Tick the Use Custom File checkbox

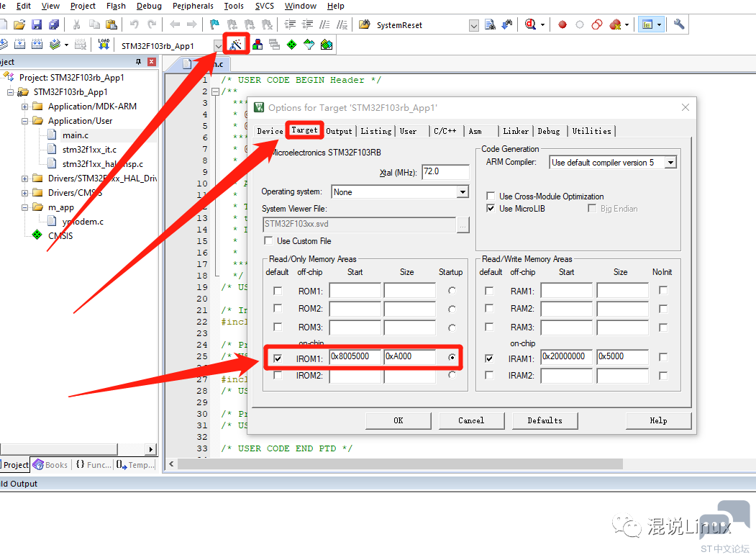coord(268,240)
